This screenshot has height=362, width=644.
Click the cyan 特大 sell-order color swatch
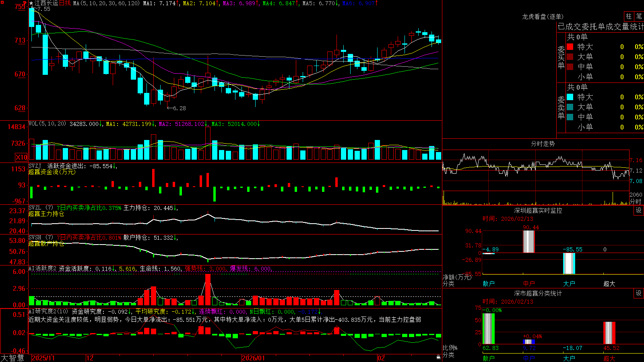click(570, 97)
